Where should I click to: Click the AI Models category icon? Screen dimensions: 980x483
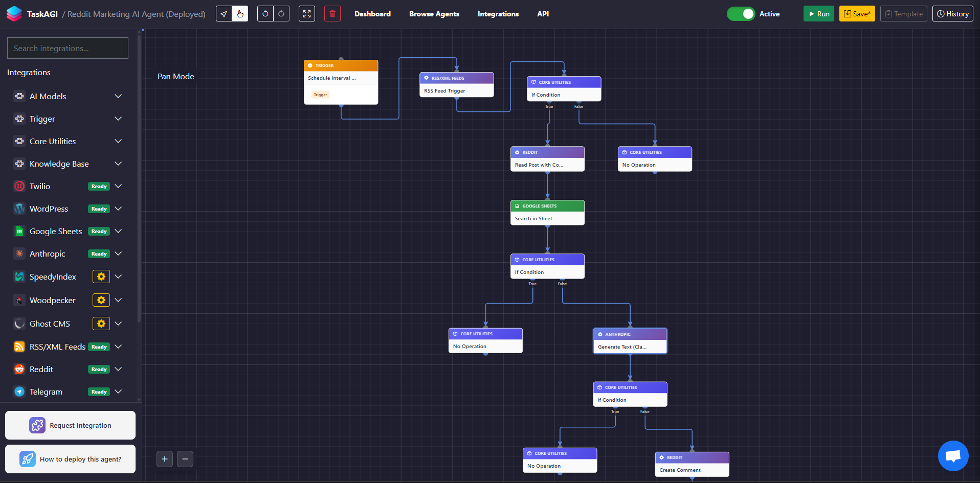[19, 96]
